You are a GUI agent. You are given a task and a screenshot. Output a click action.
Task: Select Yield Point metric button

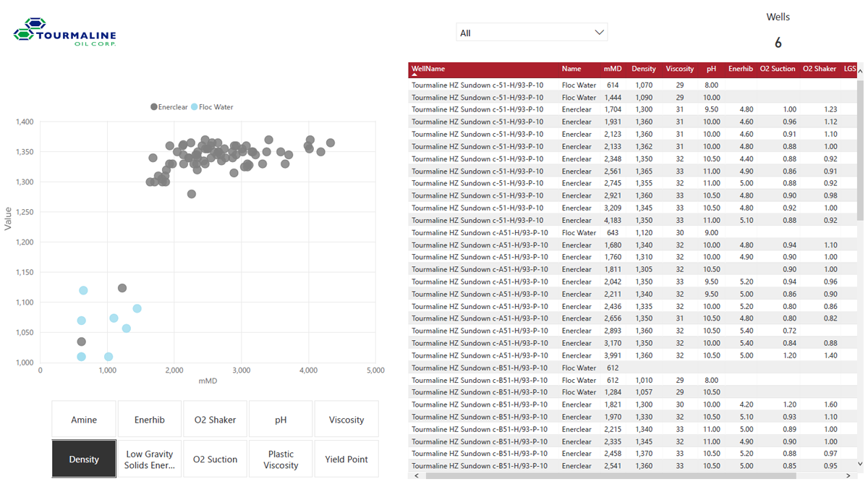(x=346, y=459)
